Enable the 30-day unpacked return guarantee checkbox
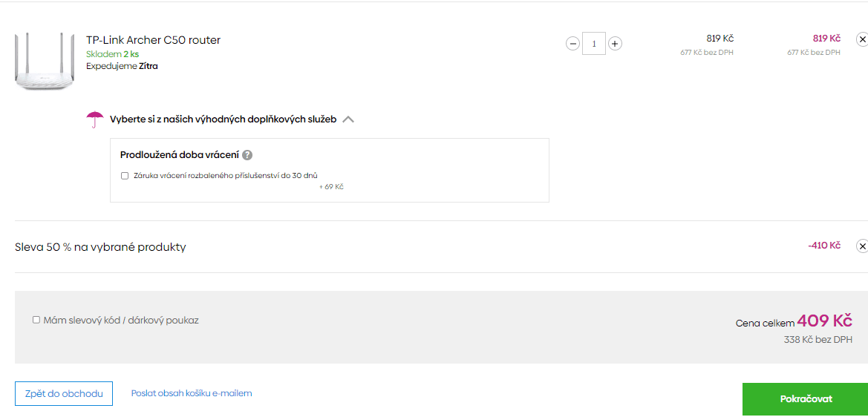 click(x=125, y=176)
